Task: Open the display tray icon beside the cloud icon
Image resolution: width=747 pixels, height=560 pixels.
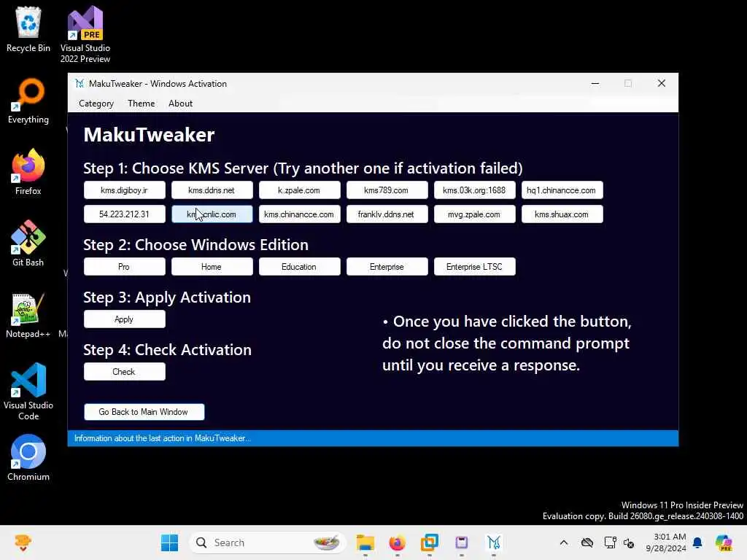Action: pos(610,542)
